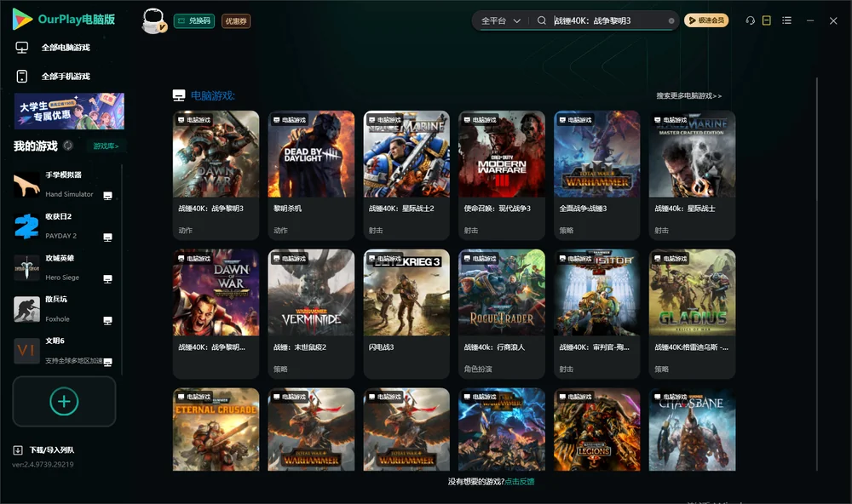
Task: Click the 全部手机游戏 phone icon
Action: point(22,76)
